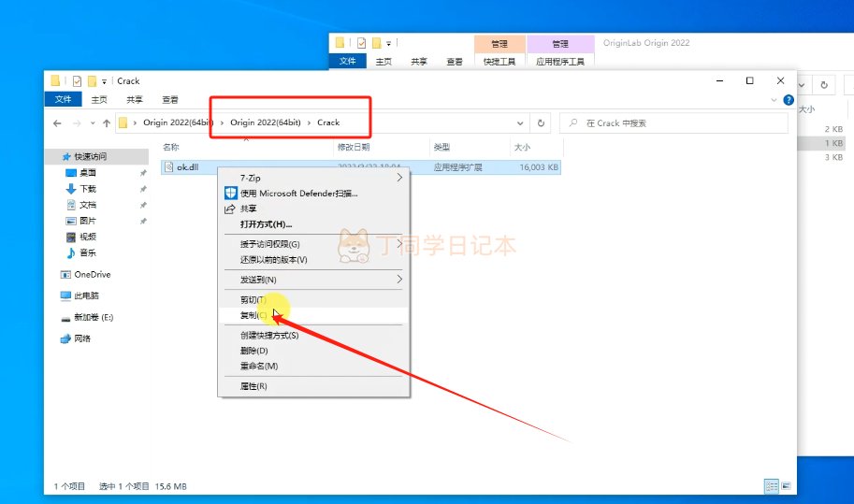Unpin 桌面 from quick access pin icon

pos(143,173)
